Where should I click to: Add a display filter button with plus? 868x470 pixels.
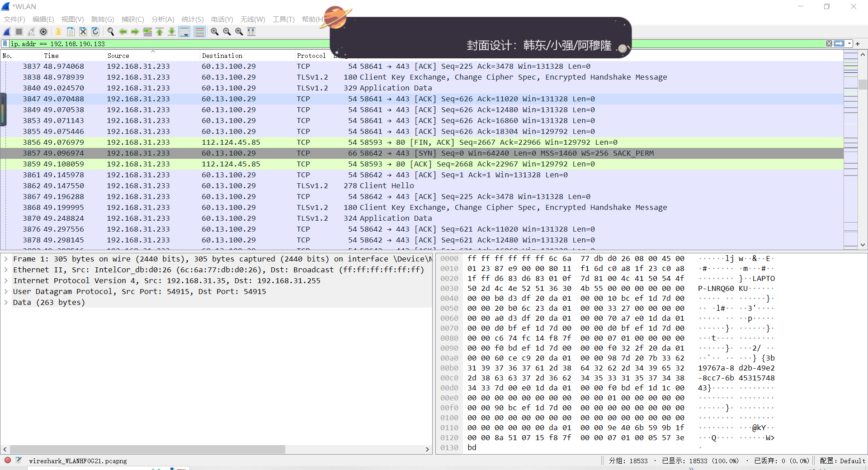(858, 44)
